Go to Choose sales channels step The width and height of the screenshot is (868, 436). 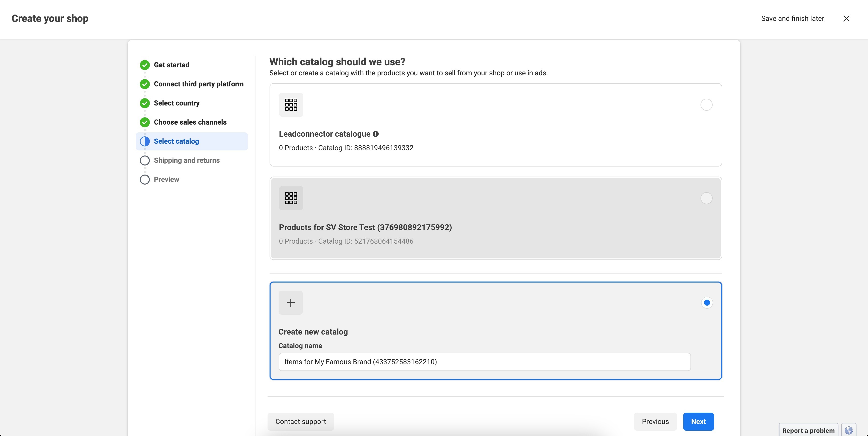pos(190,122)
